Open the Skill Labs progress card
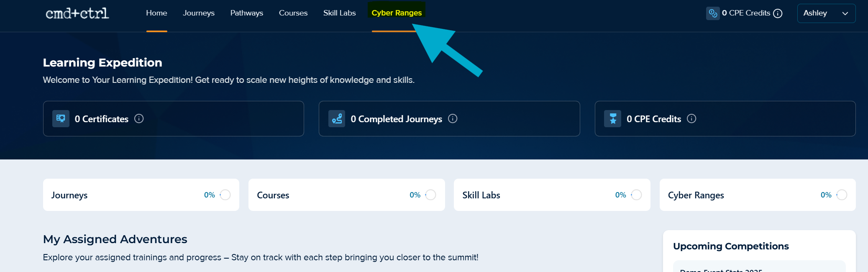Viewport: 868px width, 272px height. (x=552, y=195)
